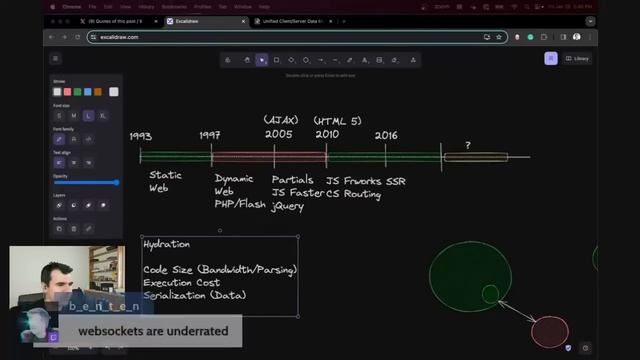Open the File menu

(x=92, y=7)
